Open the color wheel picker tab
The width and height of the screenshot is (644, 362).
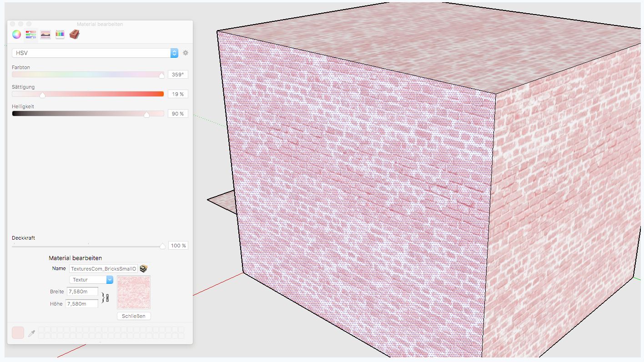16,35
